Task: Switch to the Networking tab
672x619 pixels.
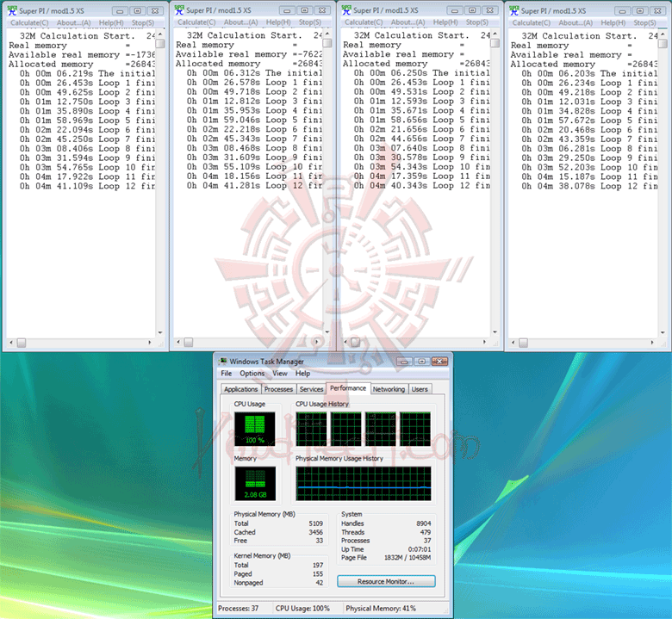Action: (x=389, y=389)
